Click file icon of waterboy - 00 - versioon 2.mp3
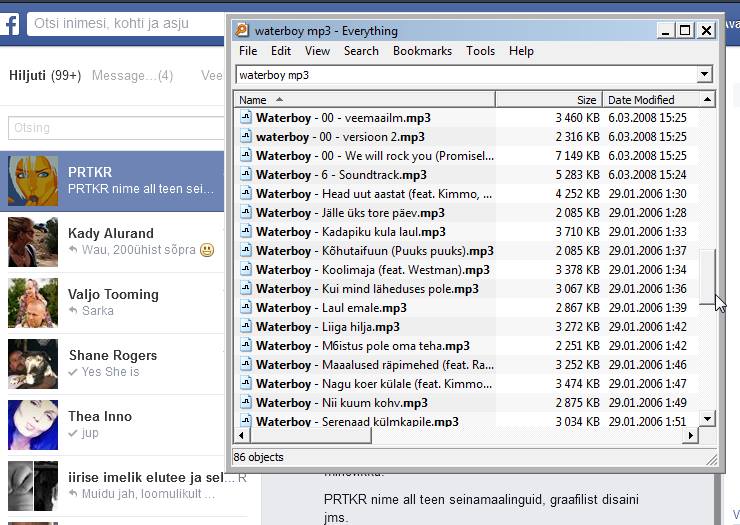This screenshot has width=740, height=525. (245, 136)
